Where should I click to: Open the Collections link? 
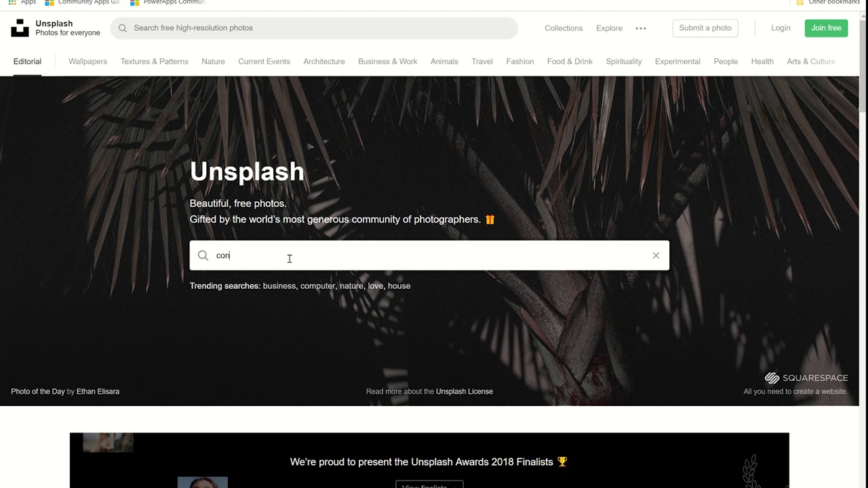tap(564, 28)
